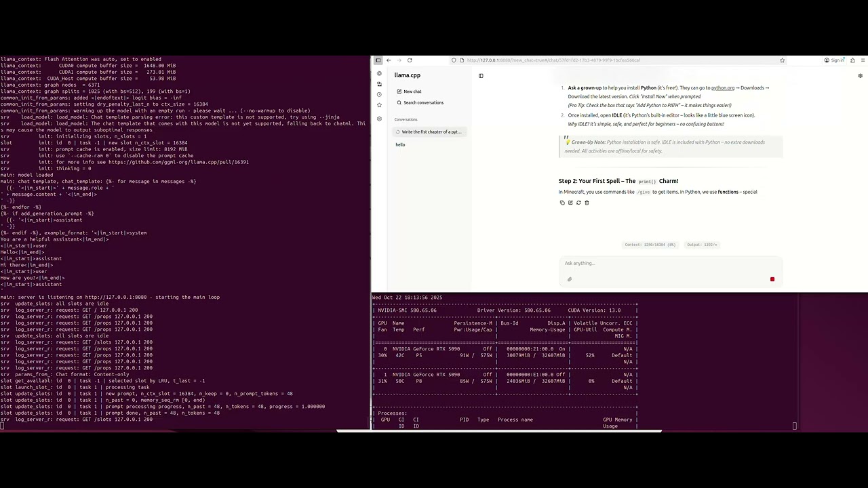Stop the response generation
The height and width of the screenshot is (488, 868).
coord(772,279)
